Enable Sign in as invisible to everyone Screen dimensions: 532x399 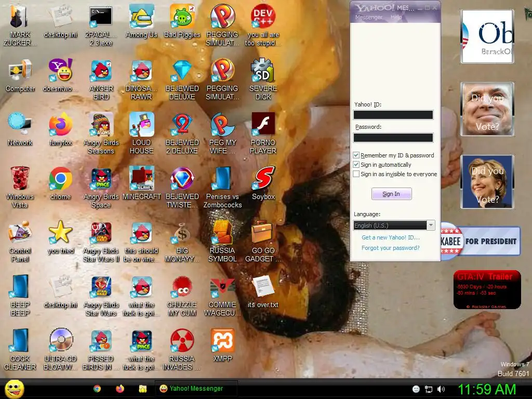pyautogui.click(x=356, y=174)
